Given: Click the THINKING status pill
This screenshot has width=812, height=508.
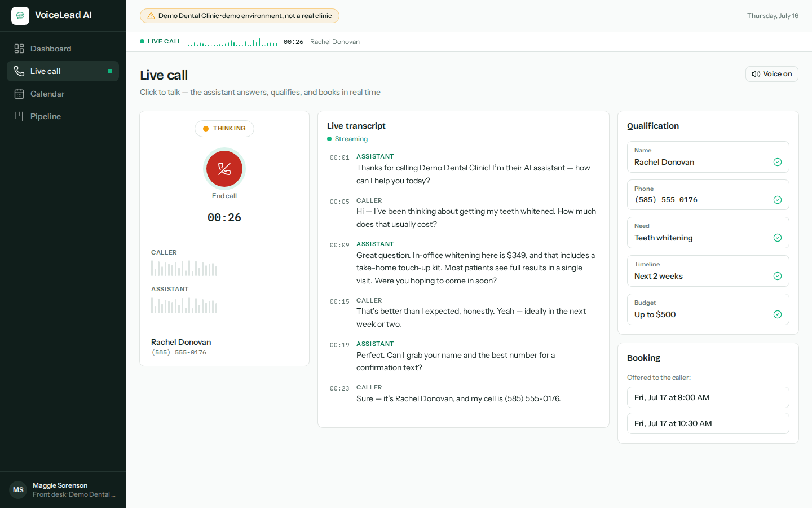Looking at the screenshot, I should click(224, 129).
